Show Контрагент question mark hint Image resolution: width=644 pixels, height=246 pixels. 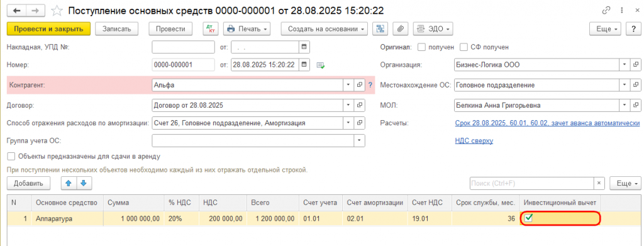click(x=370, y=85)
